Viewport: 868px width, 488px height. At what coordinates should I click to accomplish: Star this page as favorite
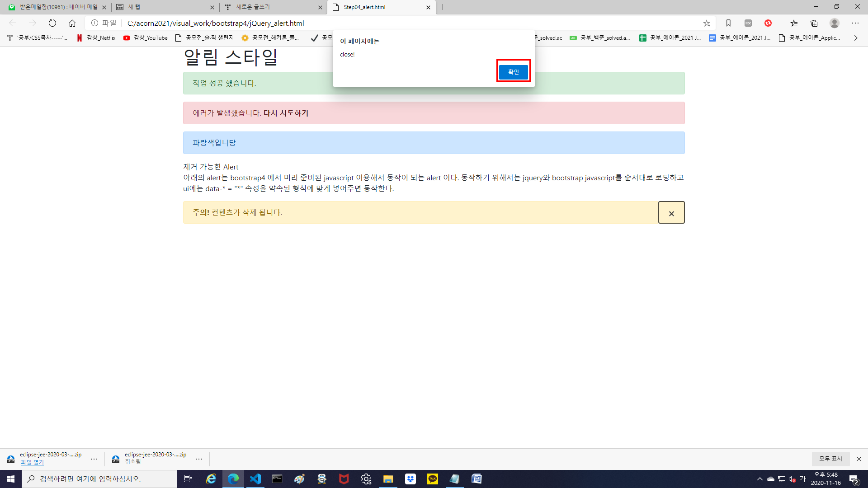coord(707,23)
